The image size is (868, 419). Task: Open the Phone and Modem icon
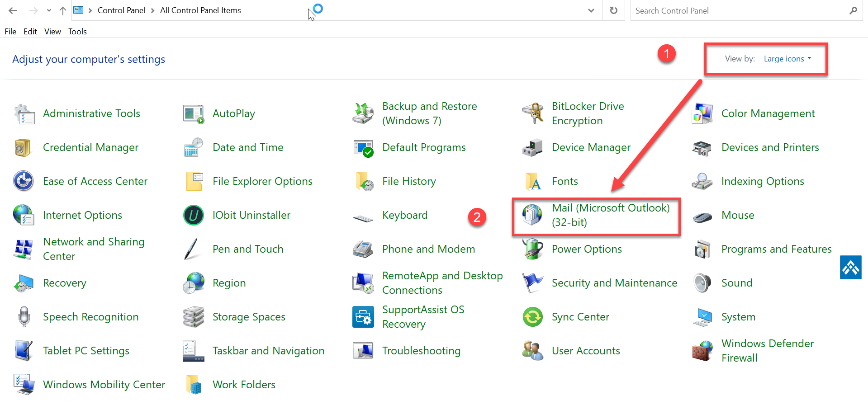pyautogui.click(x=363, y=249)
